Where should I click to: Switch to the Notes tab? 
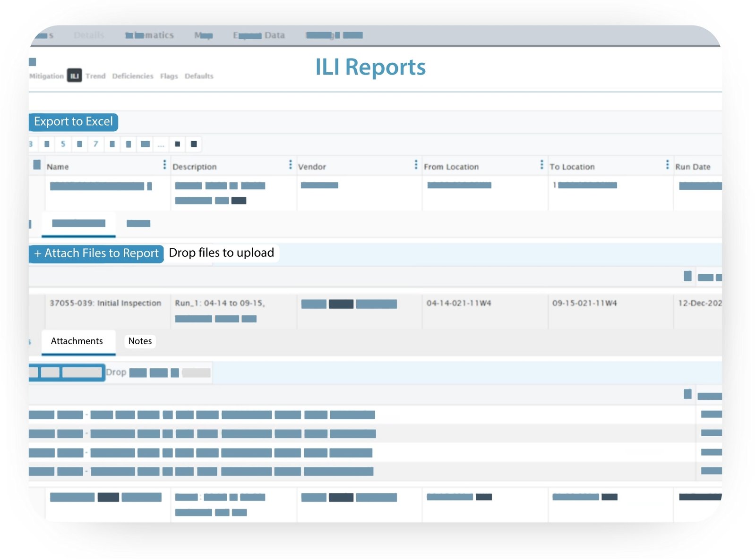(x=140, y=341)
